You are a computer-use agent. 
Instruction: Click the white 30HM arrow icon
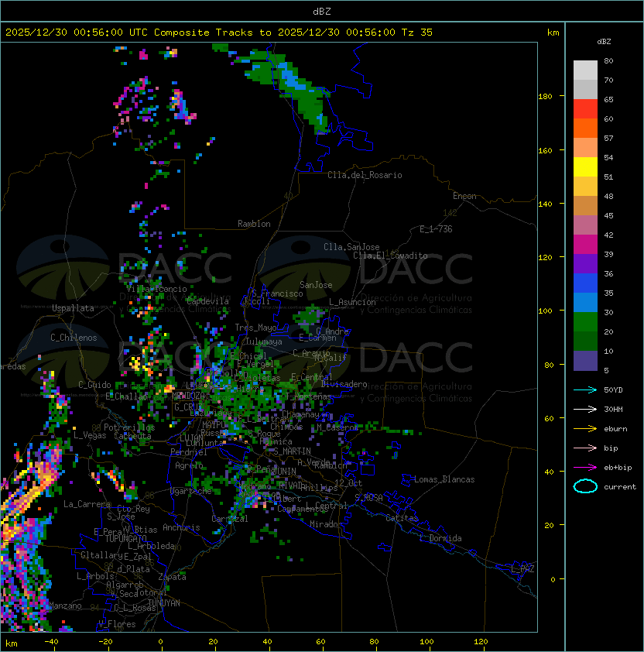[x=585, y=409]
